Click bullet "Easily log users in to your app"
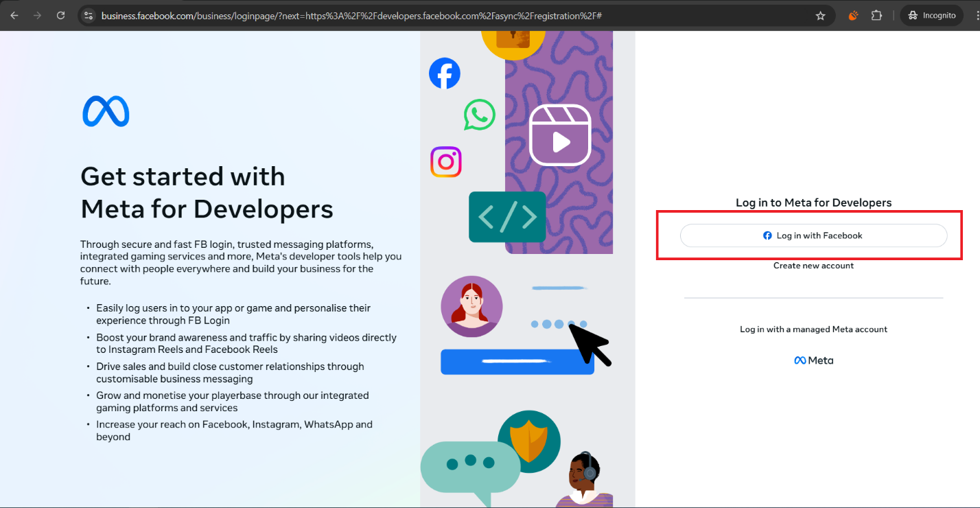 [233, 314]
